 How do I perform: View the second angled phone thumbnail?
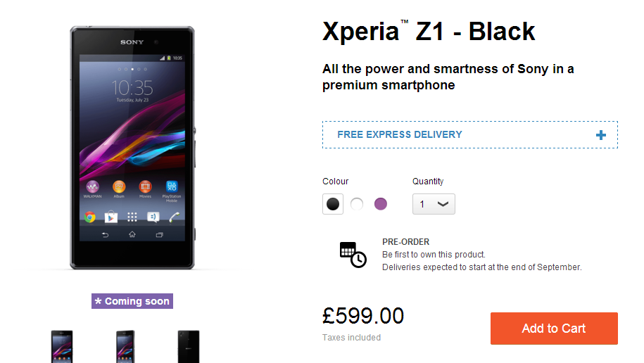[x=125, y=347]
